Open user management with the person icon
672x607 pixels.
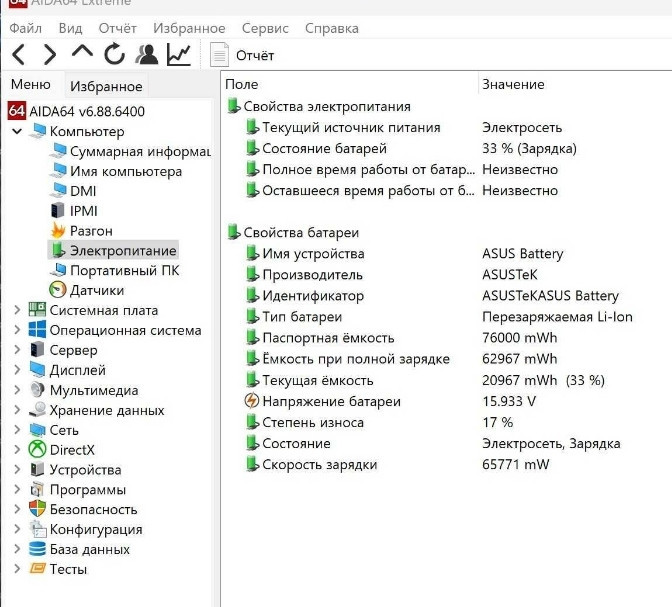[x=147, y=54]
